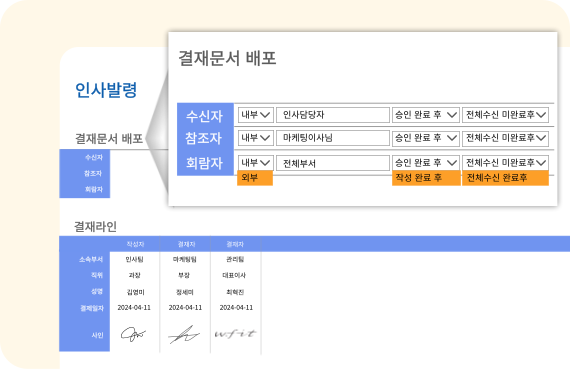
Task: Click the 전체부서 input field
Action: click(333, 163)
